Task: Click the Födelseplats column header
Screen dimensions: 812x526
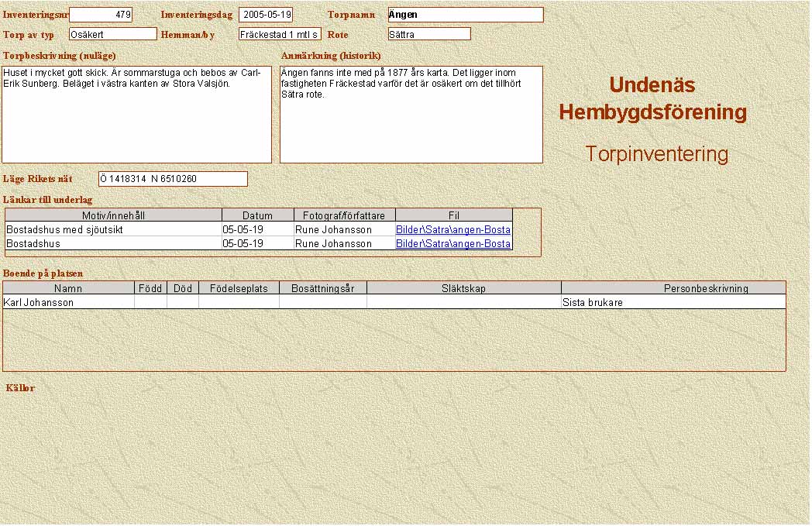Action: pyautogui.click(x=239, y=288)
